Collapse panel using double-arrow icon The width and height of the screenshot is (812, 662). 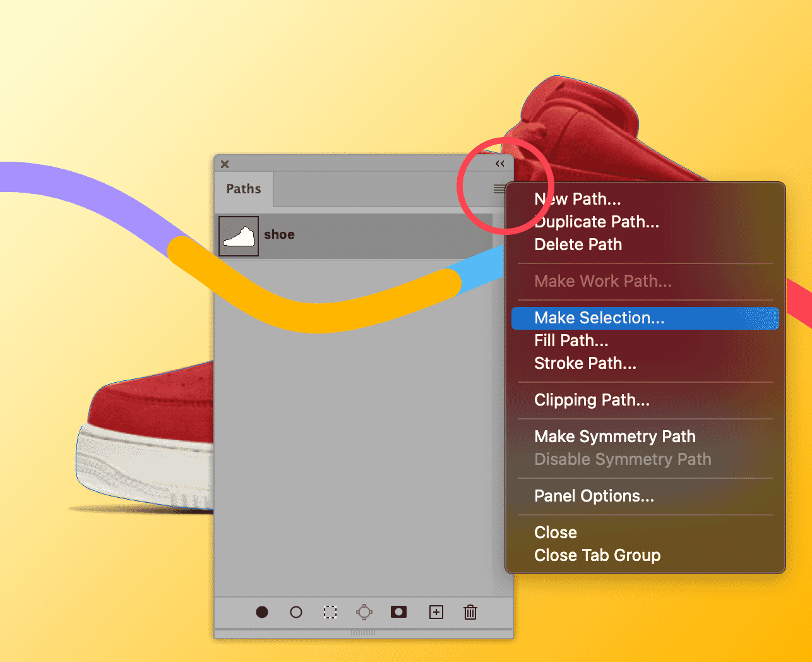click(500, 164)
